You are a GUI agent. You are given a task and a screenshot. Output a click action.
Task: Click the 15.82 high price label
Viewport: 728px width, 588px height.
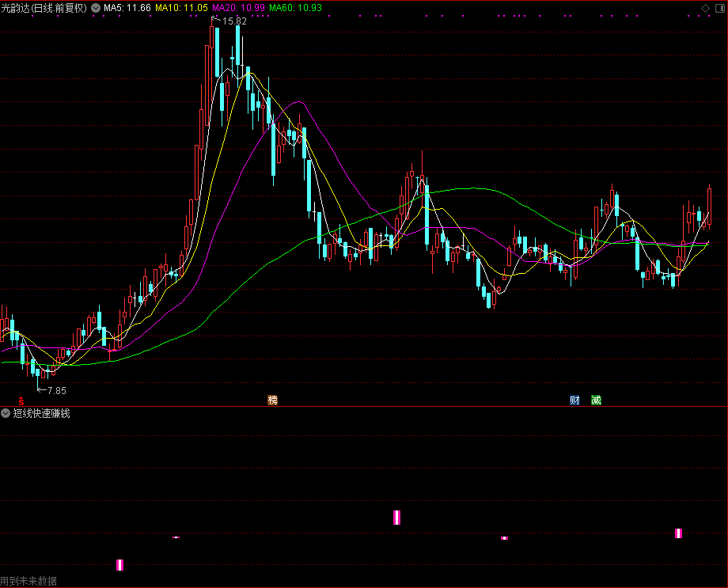[x=234, y=21]
